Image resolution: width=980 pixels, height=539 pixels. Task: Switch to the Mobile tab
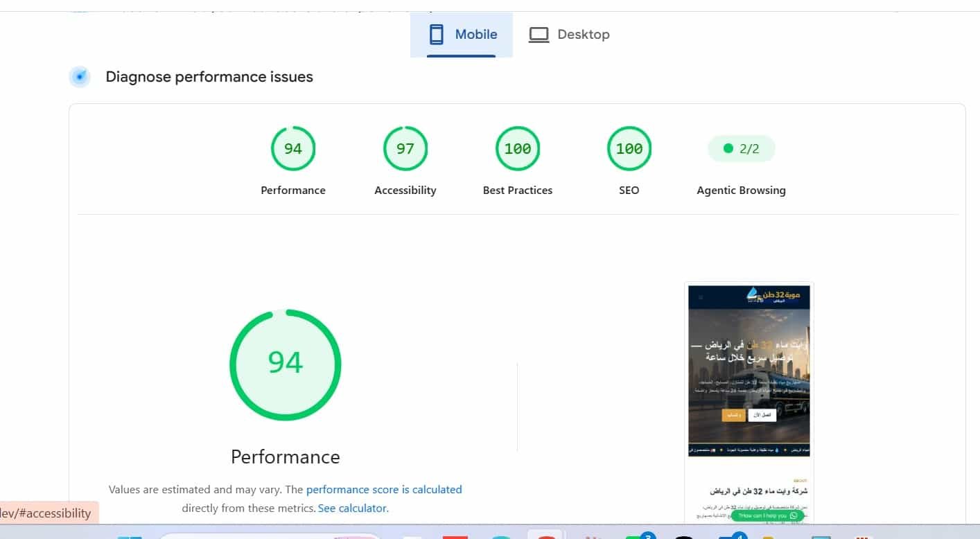(462, 35)
